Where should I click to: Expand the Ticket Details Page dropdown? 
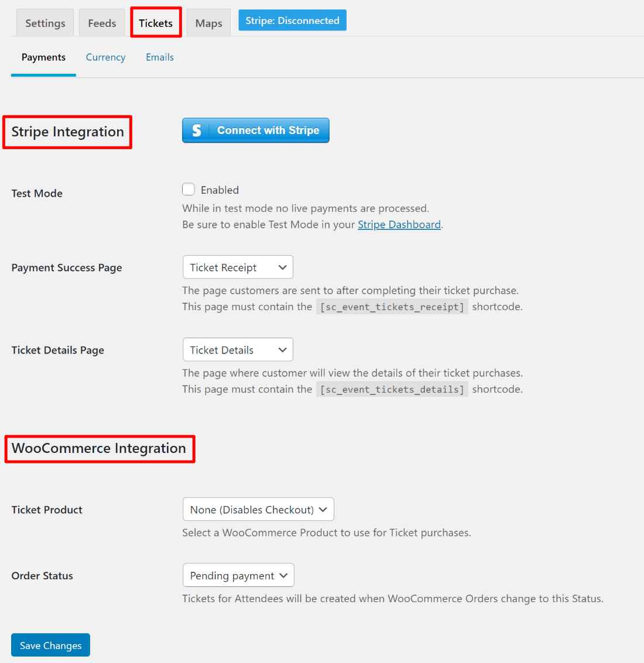pos(238,350)
